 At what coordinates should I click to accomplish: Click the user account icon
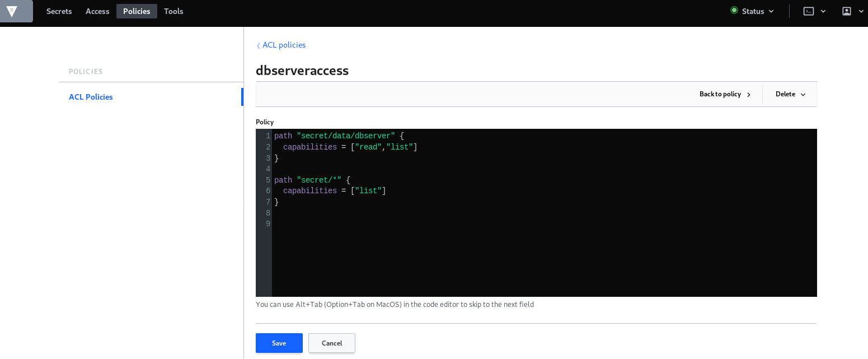tap(847, 11)
